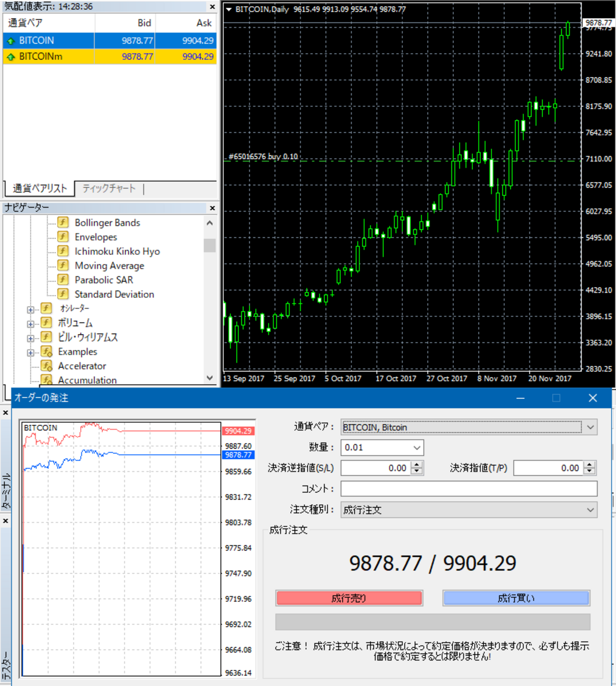
Task: Open the 数量 volume dropdown
Action: click(417, 448)
